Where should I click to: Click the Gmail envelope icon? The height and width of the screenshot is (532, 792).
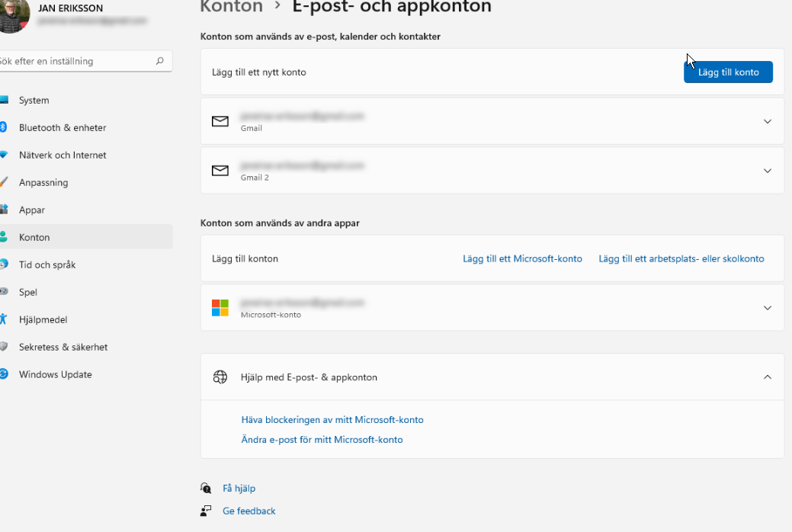point(220,121)
